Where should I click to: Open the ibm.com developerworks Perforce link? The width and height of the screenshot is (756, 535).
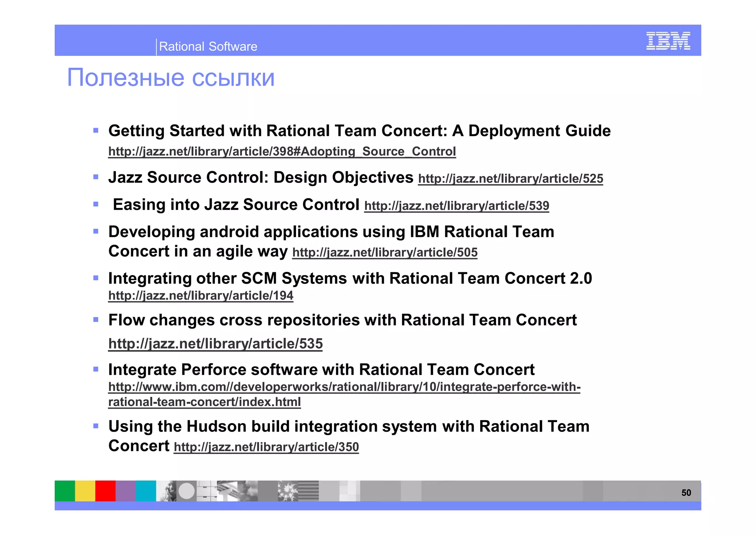[344, 394]
